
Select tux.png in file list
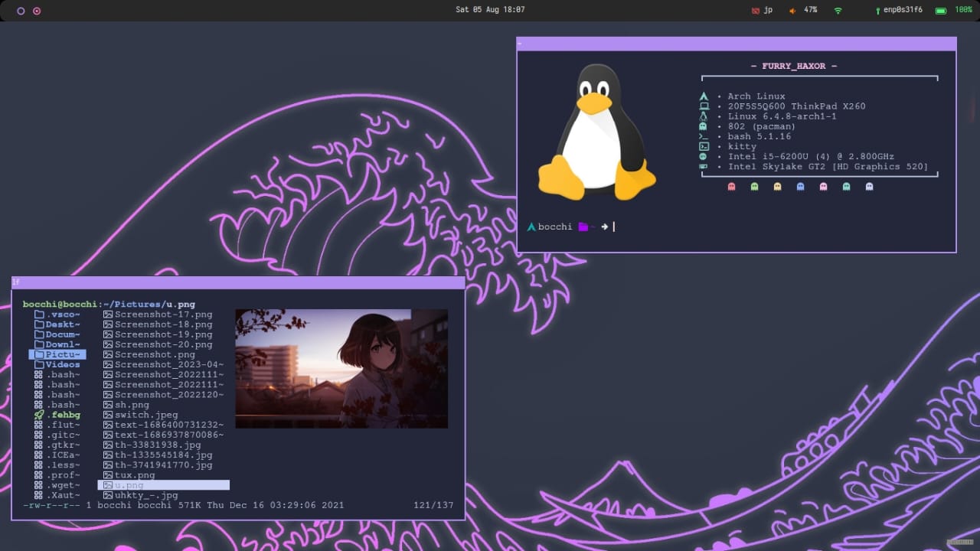[129, 475]
